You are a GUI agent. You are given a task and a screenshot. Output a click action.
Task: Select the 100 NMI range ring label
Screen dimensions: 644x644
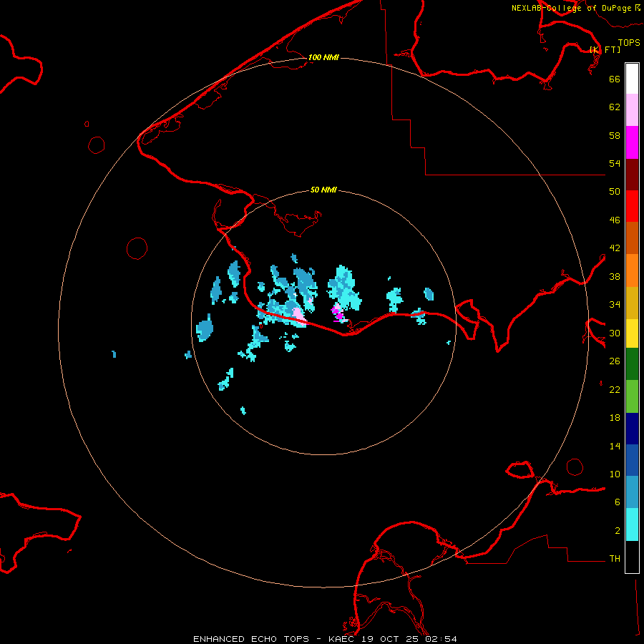(323, 57)
